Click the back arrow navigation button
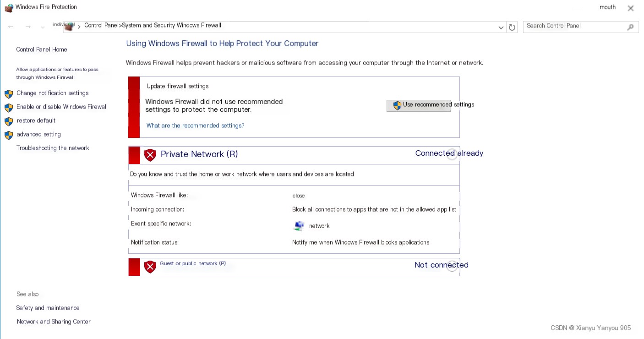 [11, 27]
